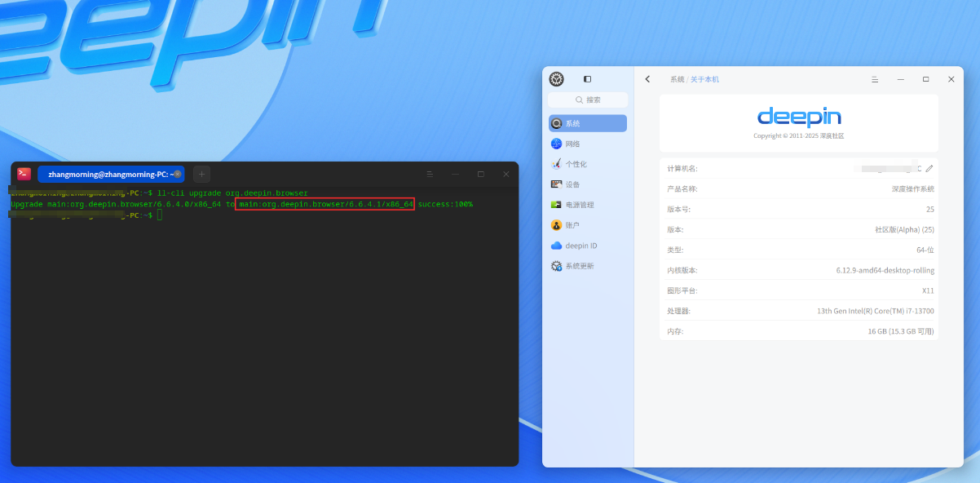Click the 深度操作系统 product name value

coord(913,188)
